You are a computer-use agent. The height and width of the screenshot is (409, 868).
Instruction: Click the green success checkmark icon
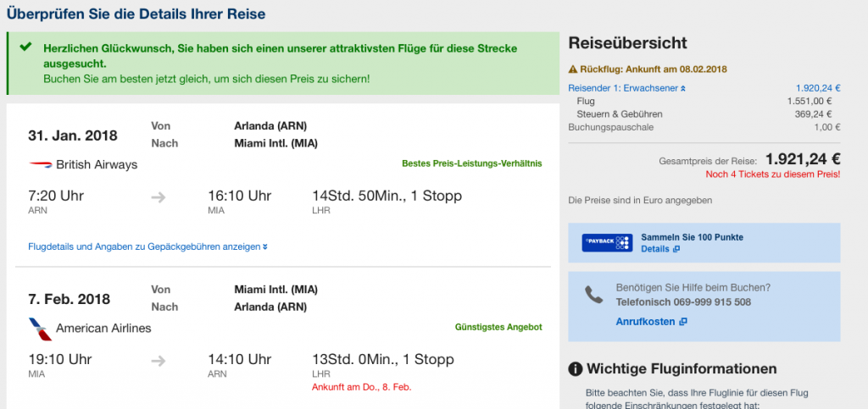click(25, 48)
